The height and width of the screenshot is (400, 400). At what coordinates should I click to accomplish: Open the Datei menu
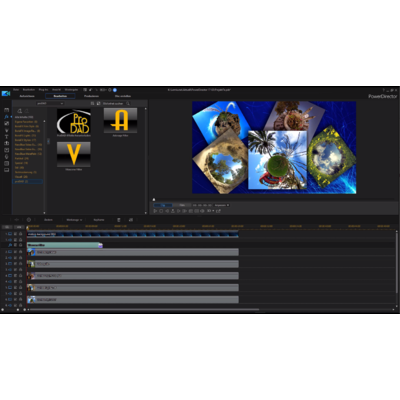[x=16, y=90]
